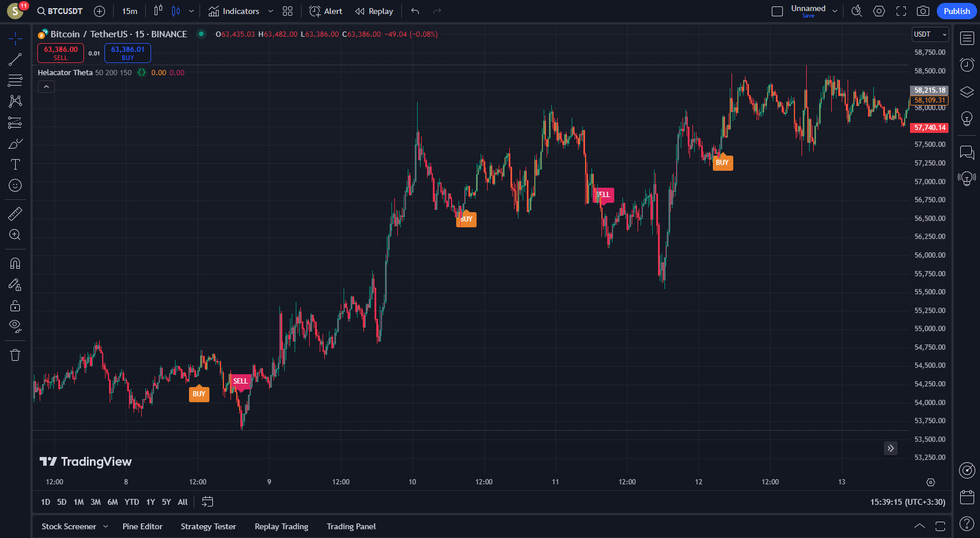This screenshot has height=538, width=980.
Task: Open the Stock Screener tab
Action: pyautogui.click(x=69, y=526)
